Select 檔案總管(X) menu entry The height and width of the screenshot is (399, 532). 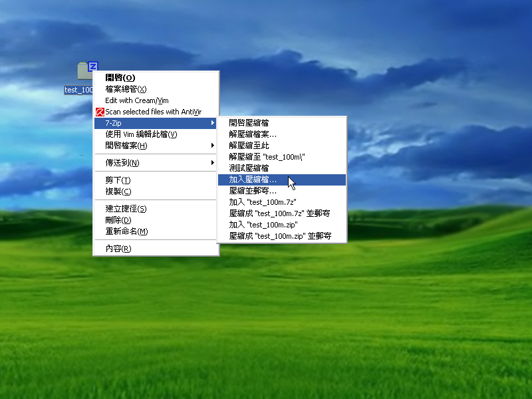coord(156,89)
